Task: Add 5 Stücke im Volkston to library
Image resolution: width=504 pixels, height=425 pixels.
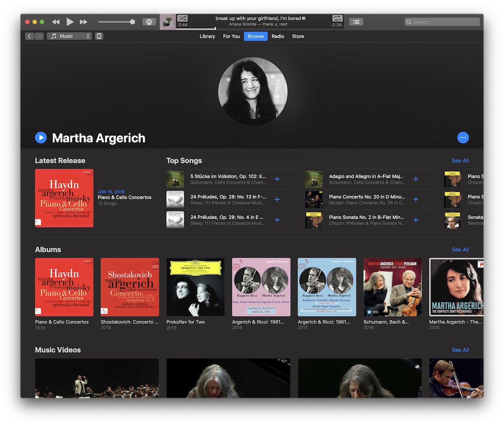Action: coord(277,179)
